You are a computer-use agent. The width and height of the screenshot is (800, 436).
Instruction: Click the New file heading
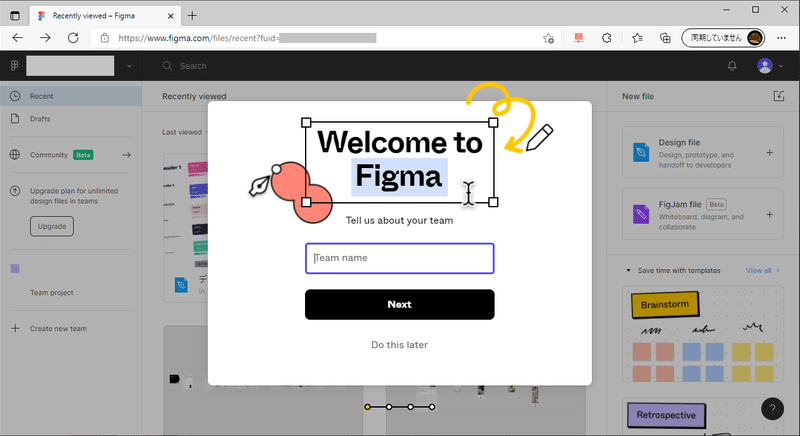coord(638,96)
